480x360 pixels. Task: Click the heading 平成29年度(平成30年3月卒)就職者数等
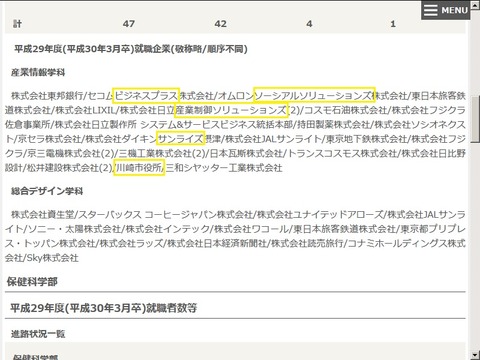click(103, 308)
